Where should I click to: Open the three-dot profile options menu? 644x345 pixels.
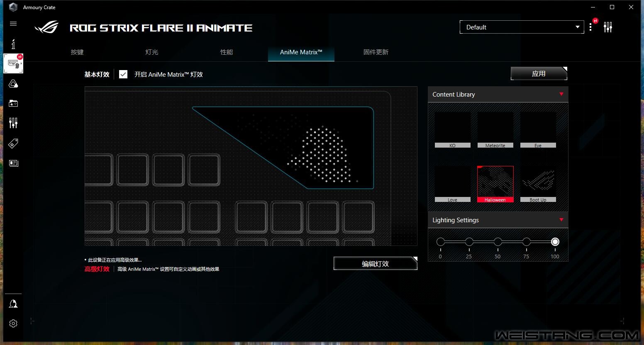coord(590,27)
